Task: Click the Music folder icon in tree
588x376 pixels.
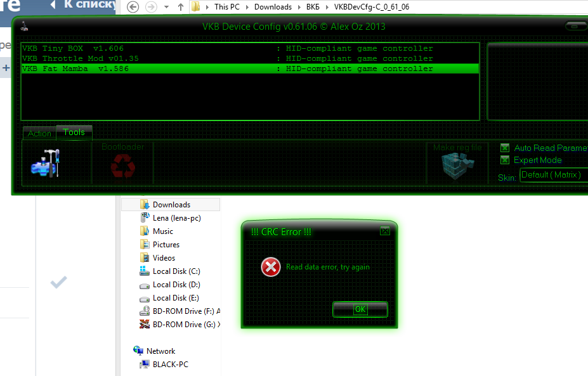Action: pyautogui.click(x=145, y=231)
